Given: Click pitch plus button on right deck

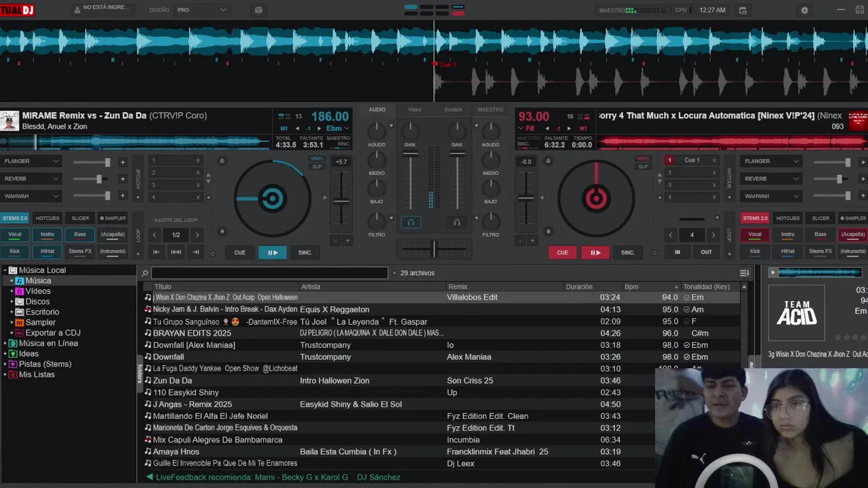Looking at the screenshot, I should (532, 241).
